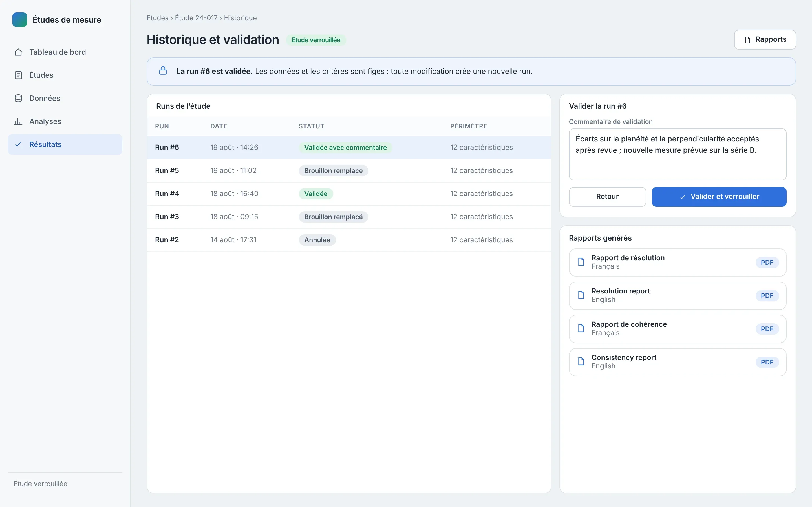The width and height of the screenshot is (812, 507).
Task: Click the bar chart icon beside Analyses
Action: click(x=18, y=121)
